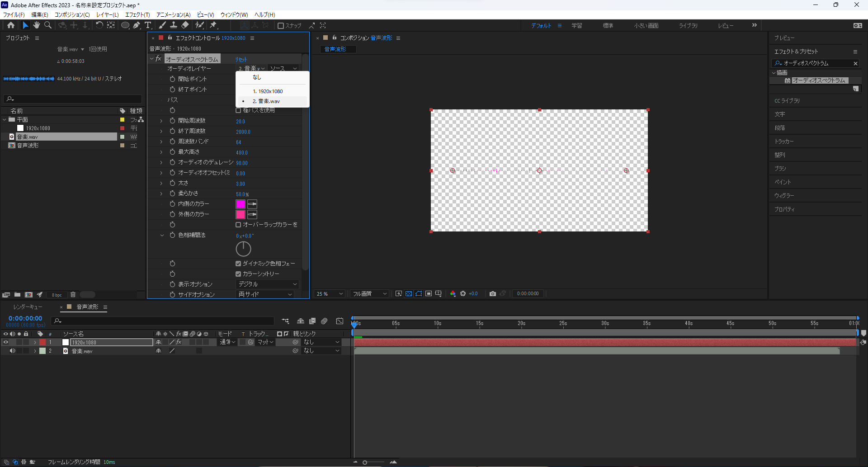Select 'None' from the audio layer list
This screenshot has height=467, width=868.
257,77
